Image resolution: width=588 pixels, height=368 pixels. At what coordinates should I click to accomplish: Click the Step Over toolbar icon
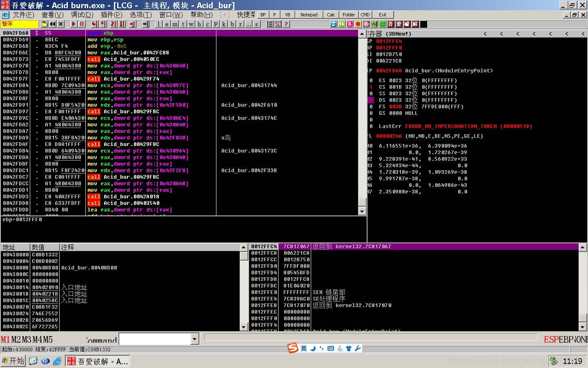103,24
